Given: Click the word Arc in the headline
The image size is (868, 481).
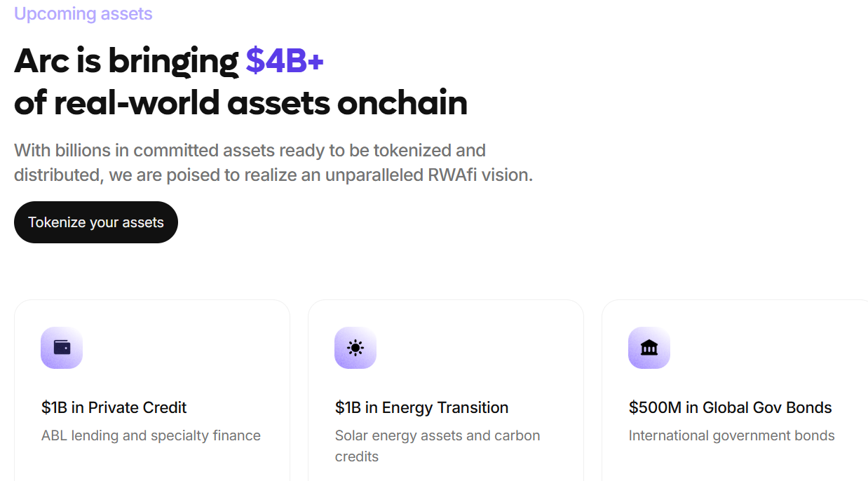Looking at the screenshot, I should (41, 61).
